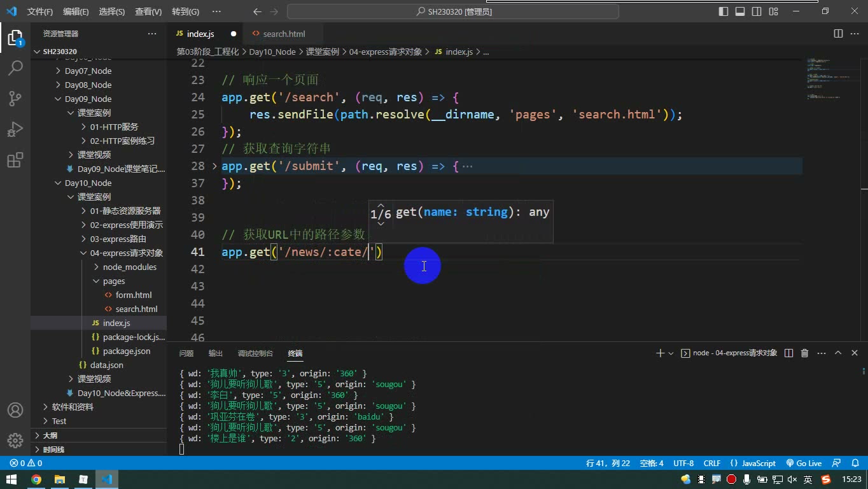Open the Run and Debug view
Viewport: 868px width, 489px height.
(x=15, y=129)
